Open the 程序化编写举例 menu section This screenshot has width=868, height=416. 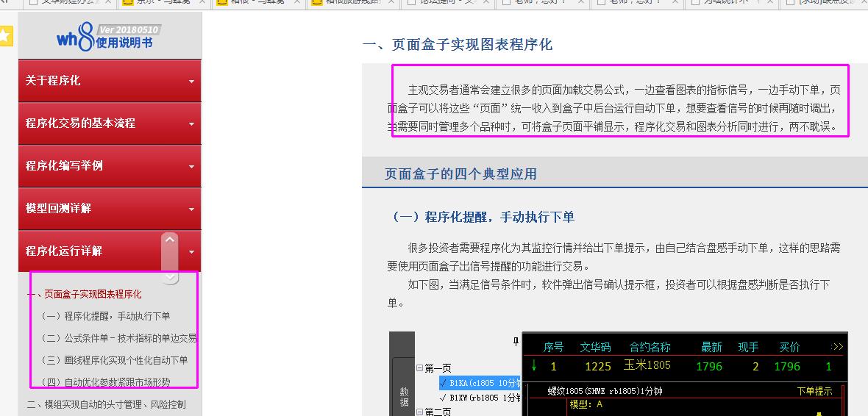pyautogui.click(x=110, y=166)
